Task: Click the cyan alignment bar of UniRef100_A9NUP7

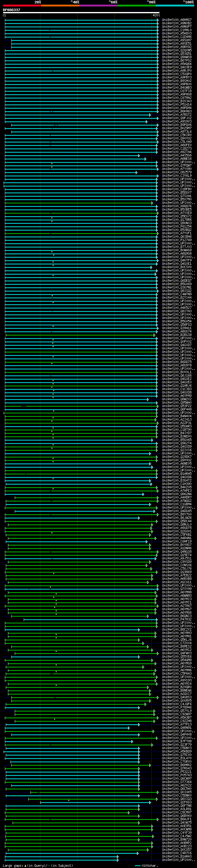Action: coord(82,26)
